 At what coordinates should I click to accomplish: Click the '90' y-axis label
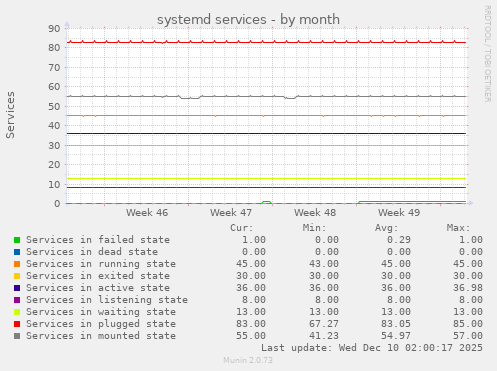54,29
